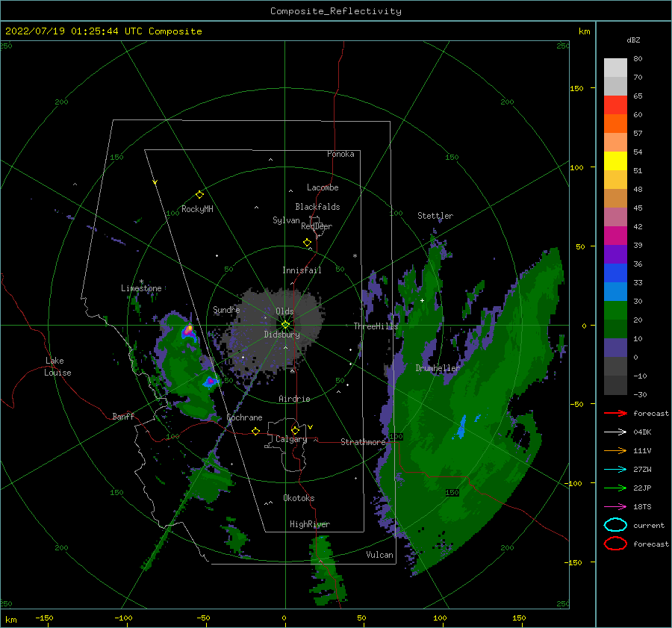This screenshot has width=672, height=628.
Task: Click the yellow diamond marker below Cochrane
Action: point(256,431)
